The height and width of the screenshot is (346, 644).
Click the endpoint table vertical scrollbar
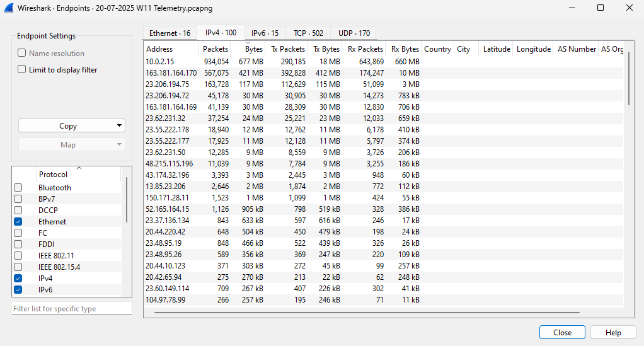click(x=628, y=78)
